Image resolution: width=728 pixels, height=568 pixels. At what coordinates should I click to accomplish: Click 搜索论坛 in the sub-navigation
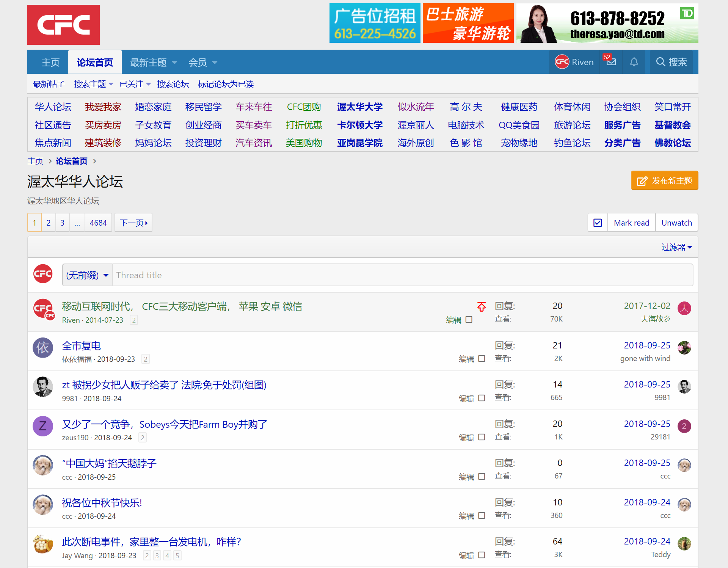[173, 84]
